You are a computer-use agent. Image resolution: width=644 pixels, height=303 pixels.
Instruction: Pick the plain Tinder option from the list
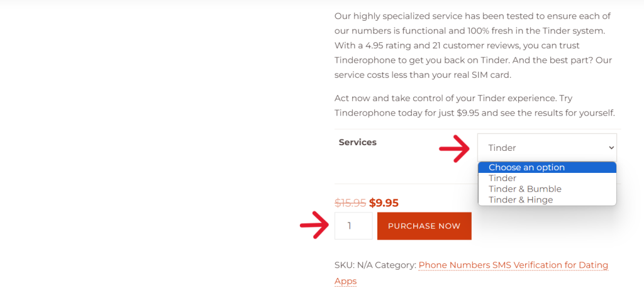502,178
